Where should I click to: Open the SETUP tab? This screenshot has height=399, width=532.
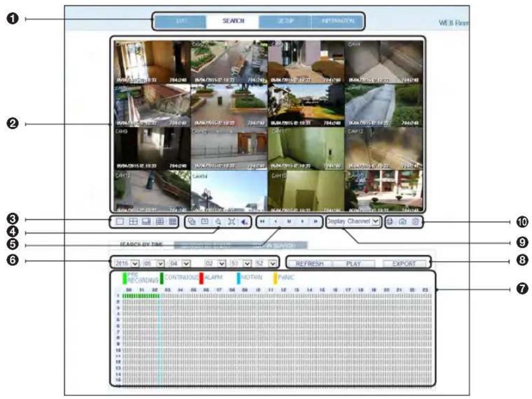coord(285,22)
